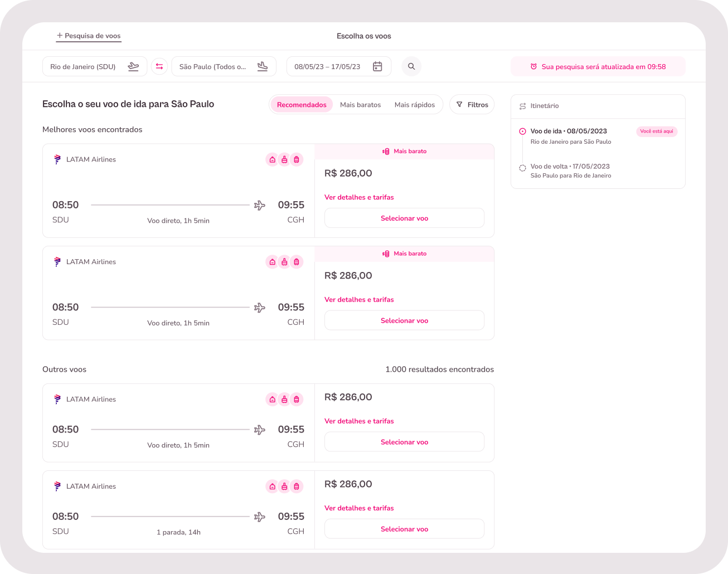
Task: Add a new Pesquisa de voos
Action: coord(89,36)
